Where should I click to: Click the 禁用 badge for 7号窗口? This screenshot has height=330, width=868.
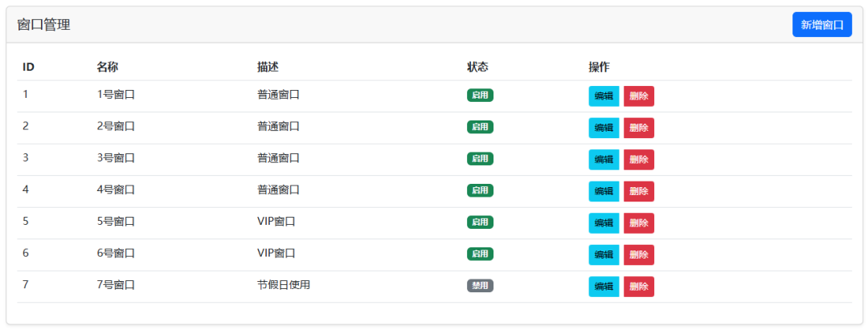[480, 286]
